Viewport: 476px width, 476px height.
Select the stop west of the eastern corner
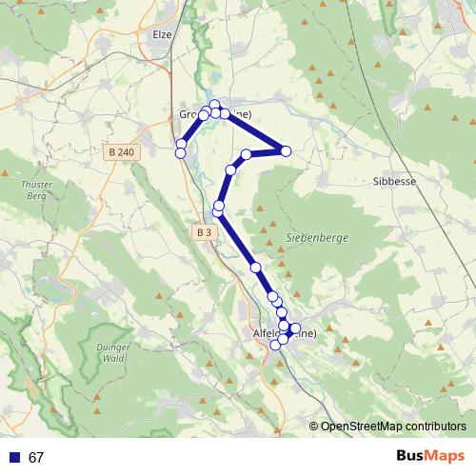tap(246, 154)
